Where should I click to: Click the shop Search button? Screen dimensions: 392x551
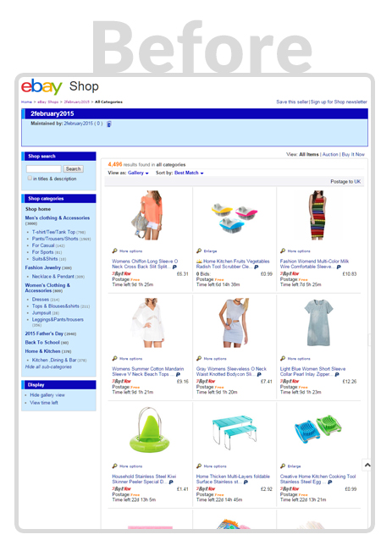pos(73,169)
